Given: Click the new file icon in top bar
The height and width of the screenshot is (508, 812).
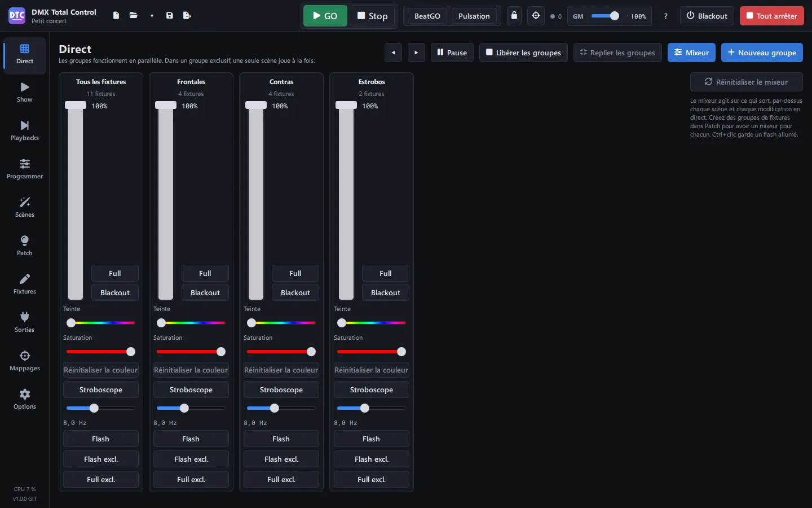Looking at the screenshot, I should coord(116,16).
